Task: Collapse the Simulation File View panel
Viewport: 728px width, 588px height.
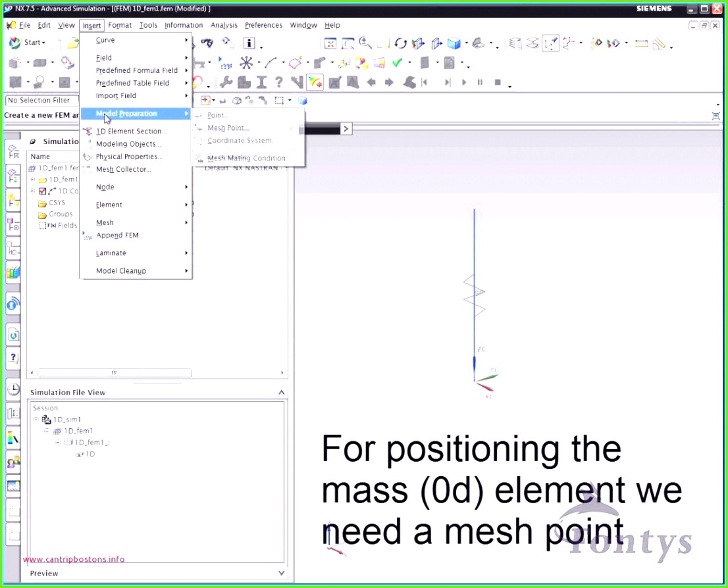Action: click(x=281, y=393)
